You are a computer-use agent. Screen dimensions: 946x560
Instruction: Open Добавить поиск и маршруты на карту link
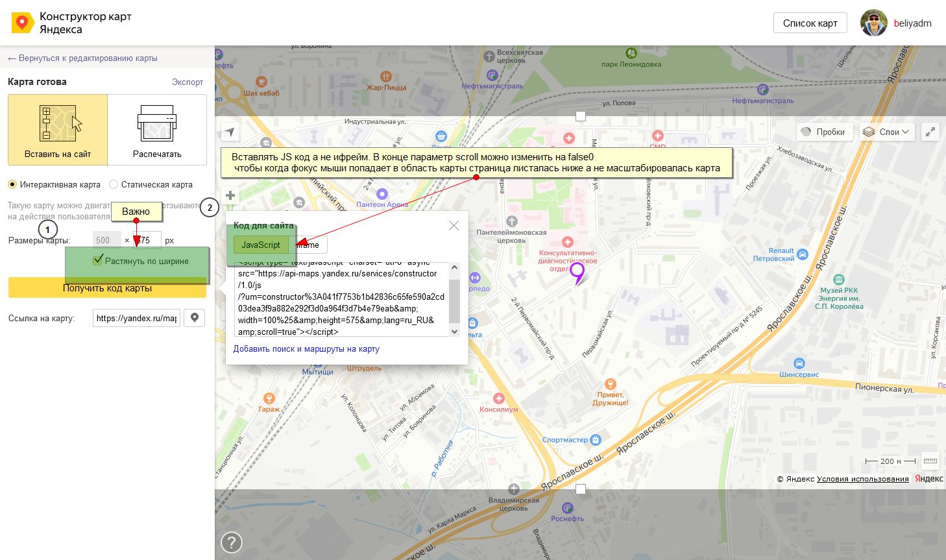click(306, 348)
